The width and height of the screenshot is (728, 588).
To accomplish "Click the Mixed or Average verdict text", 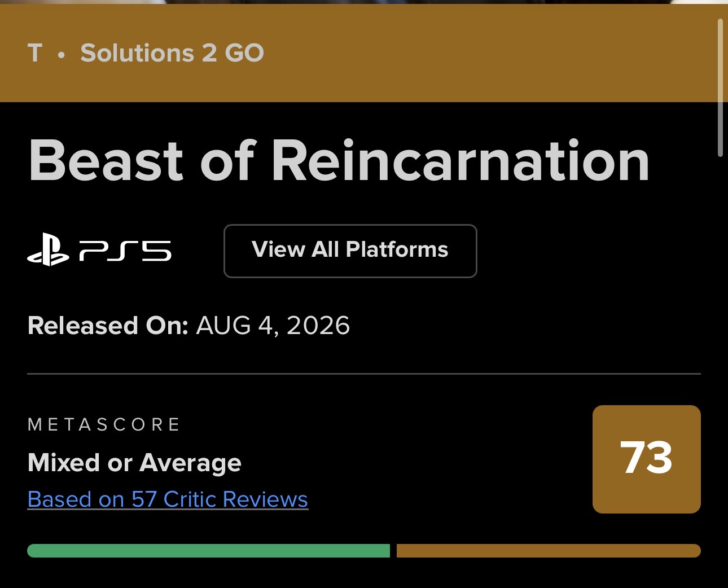I will click(x=134, y=463).
